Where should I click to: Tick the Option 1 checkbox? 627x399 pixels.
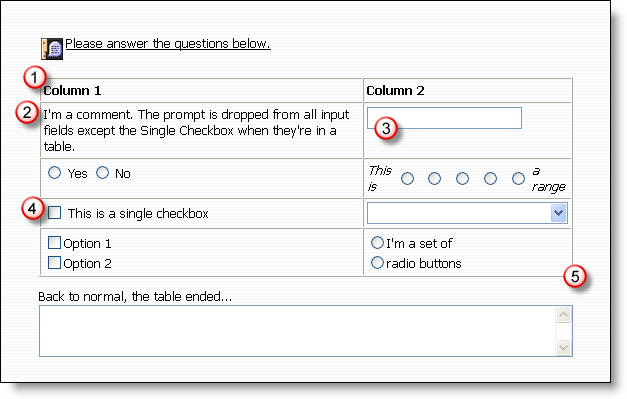click(54, 243)
